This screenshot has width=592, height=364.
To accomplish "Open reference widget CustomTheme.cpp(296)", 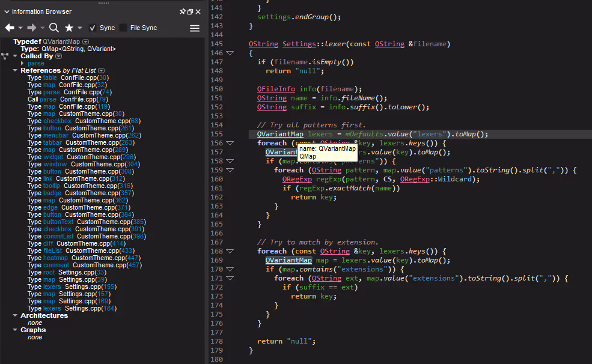I will click(82, 157).
